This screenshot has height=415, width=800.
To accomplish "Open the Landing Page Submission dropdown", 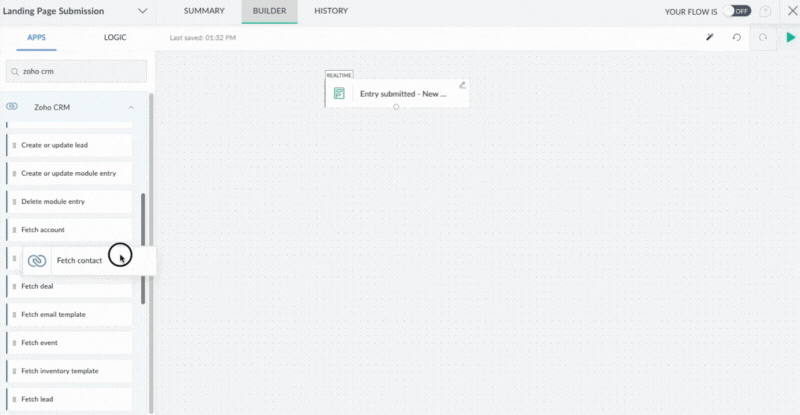I will [x=142, y=11].
